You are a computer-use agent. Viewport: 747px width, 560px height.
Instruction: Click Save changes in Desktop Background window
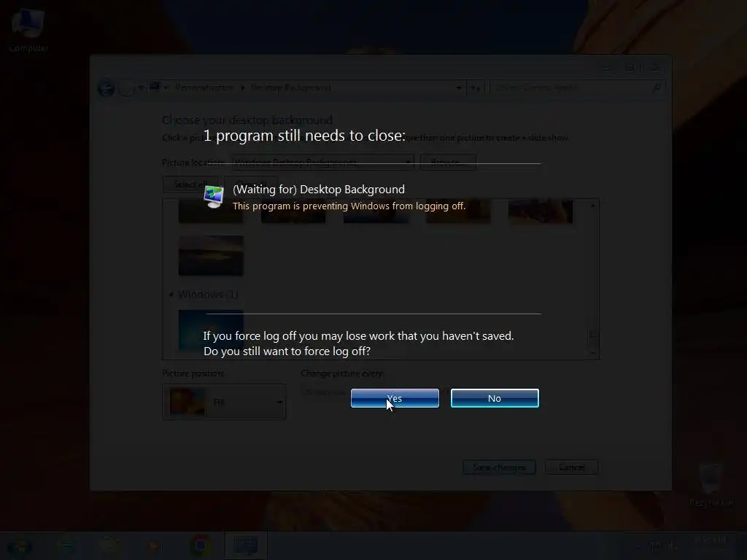click(x=499, y=467)
